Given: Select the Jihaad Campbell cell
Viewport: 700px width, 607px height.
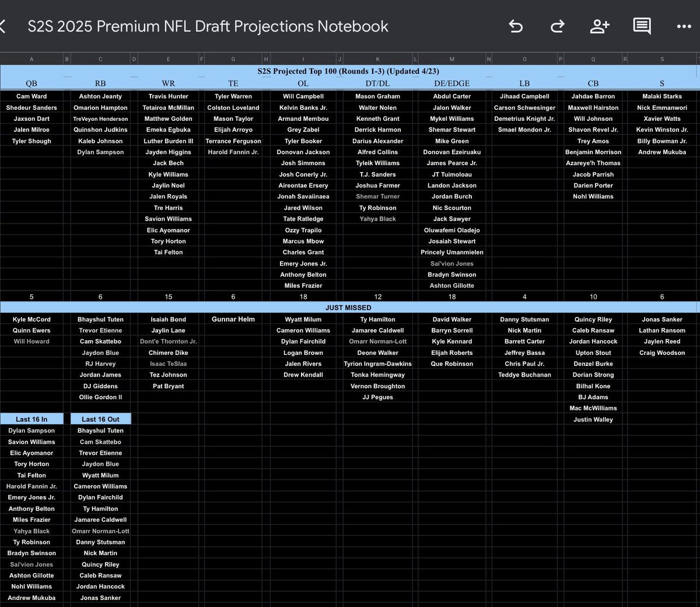Looking at the screenshot, I should tap(524, 96).
